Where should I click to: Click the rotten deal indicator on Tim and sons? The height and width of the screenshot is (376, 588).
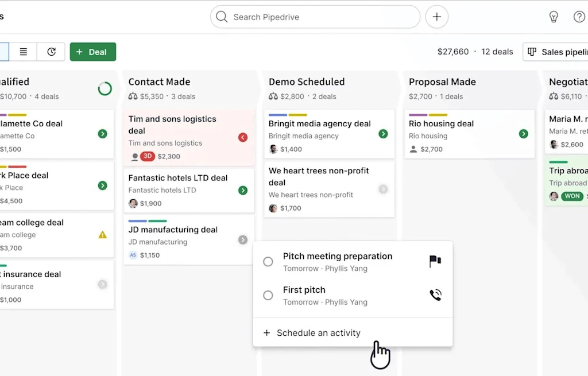pyautogui.click(x=148, y=156)
